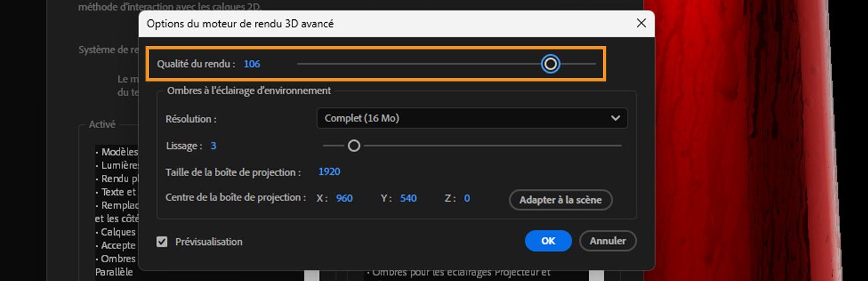Viewport: 868px width, 281px height.
Task: Click the Y center value 540
Action: (x=408, y=198)
